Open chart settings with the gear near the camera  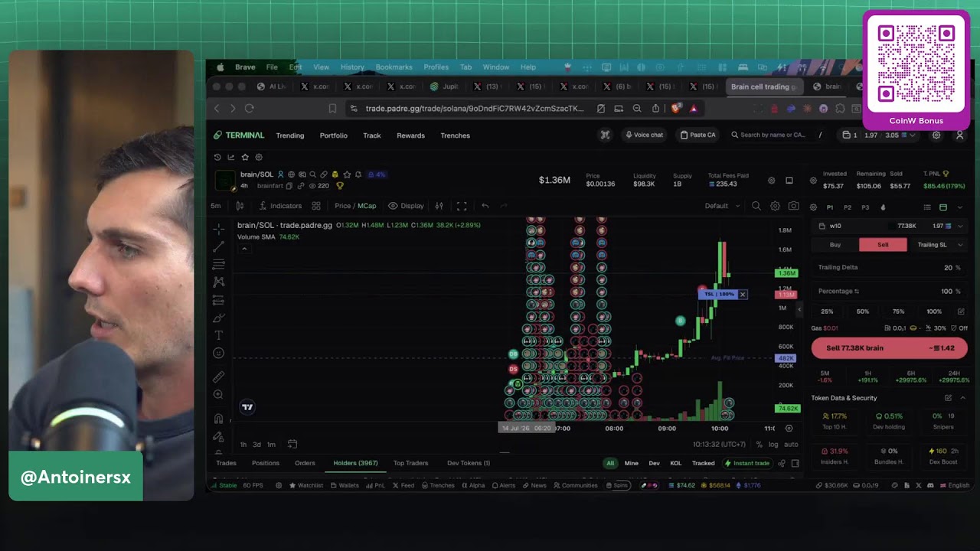775,206
